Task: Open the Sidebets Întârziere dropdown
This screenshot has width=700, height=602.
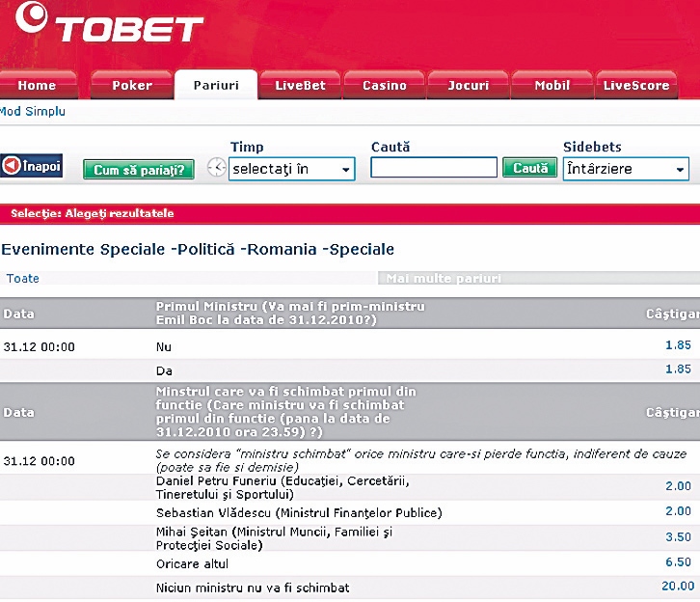Action: (x=626, y=169)
